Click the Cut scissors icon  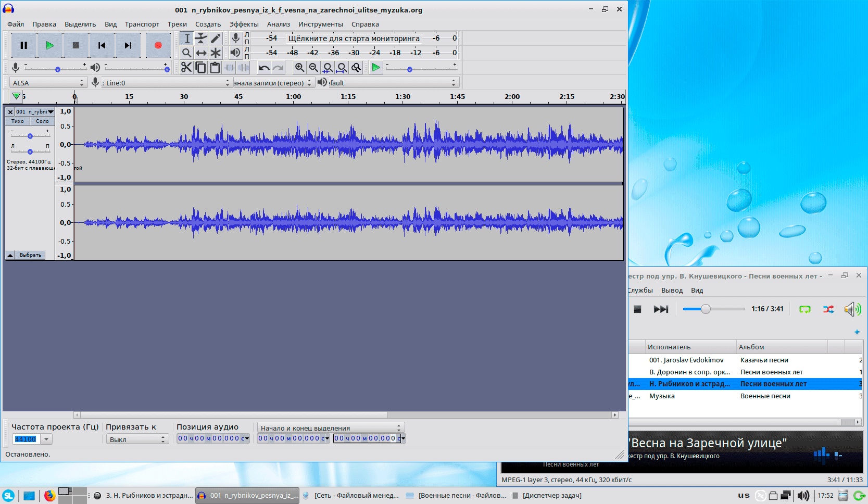click(x=186, y=68)
